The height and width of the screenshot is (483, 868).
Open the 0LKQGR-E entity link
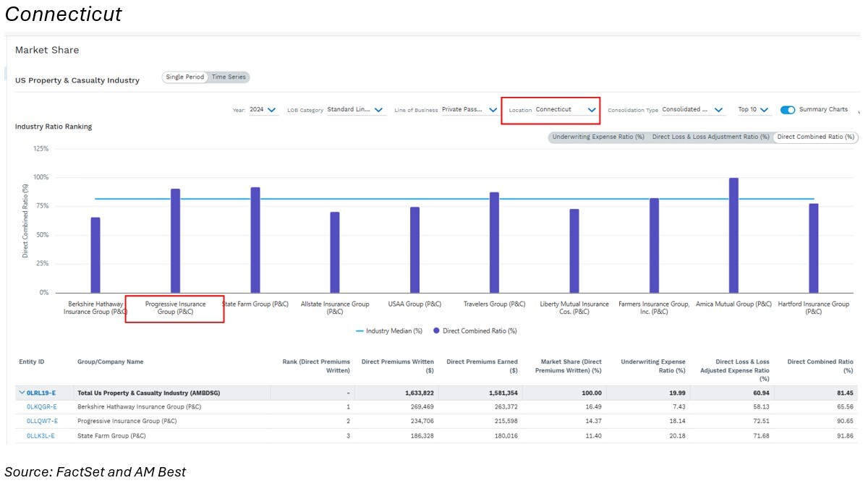42,407
